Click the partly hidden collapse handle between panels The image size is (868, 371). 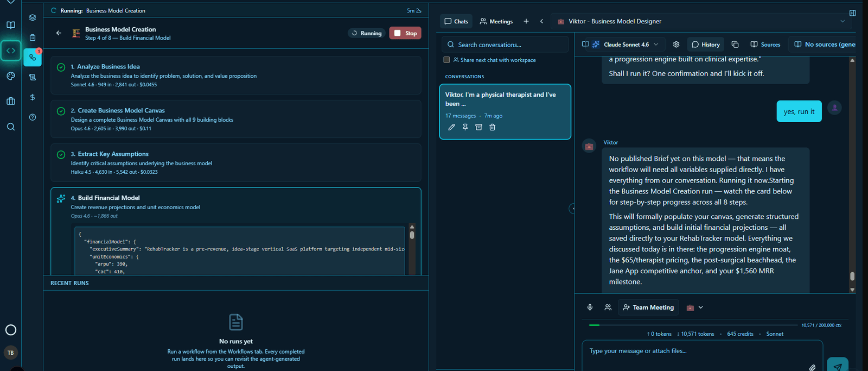[x=572, y=209]
